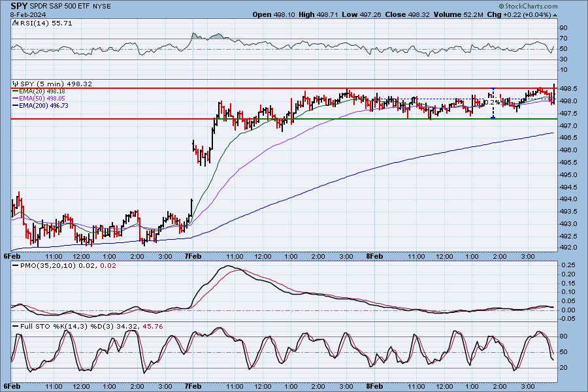
Task: Click the 70 level on the RSI axis
Action: (564, 39)
